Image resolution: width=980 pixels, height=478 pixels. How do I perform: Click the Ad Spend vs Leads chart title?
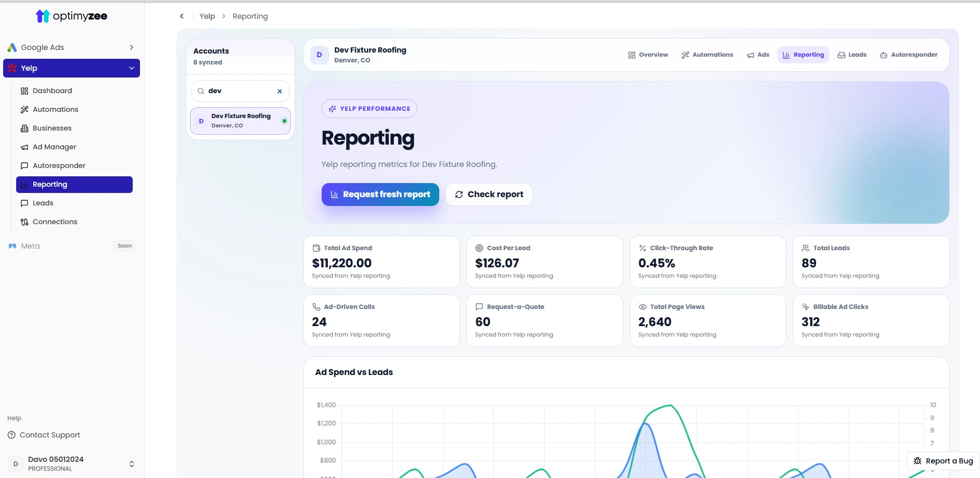coord(354,372)
